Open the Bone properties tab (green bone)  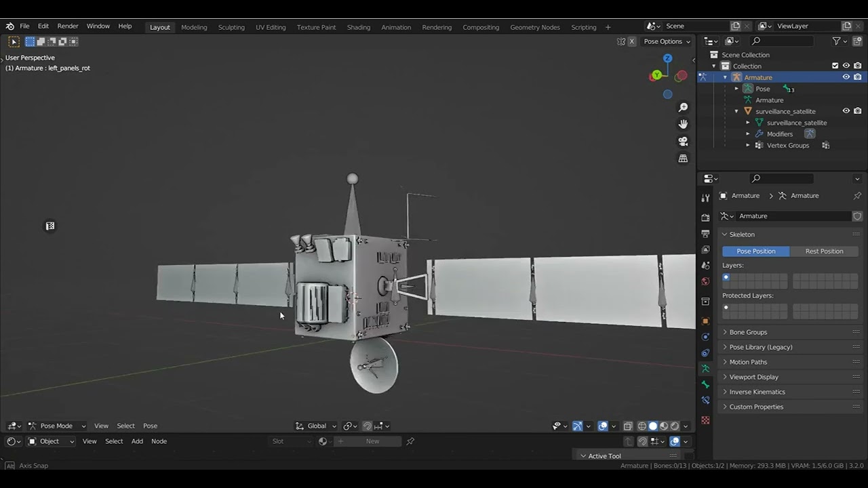705,384
